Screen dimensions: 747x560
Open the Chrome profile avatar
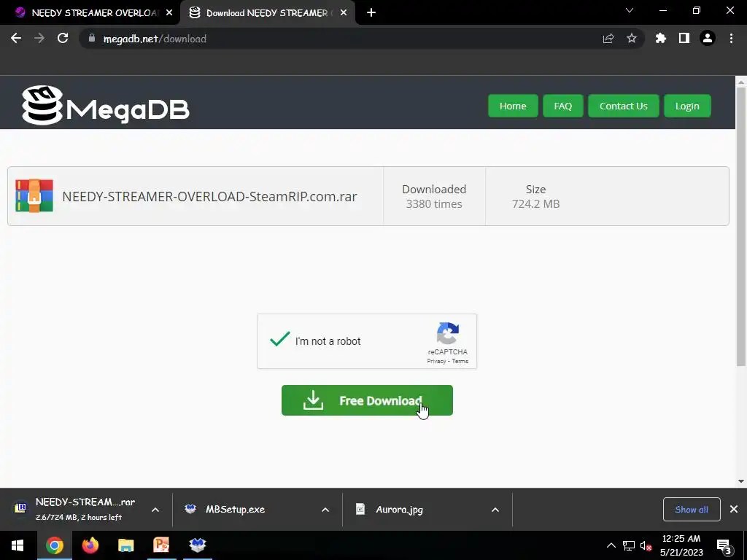(708, 39)
